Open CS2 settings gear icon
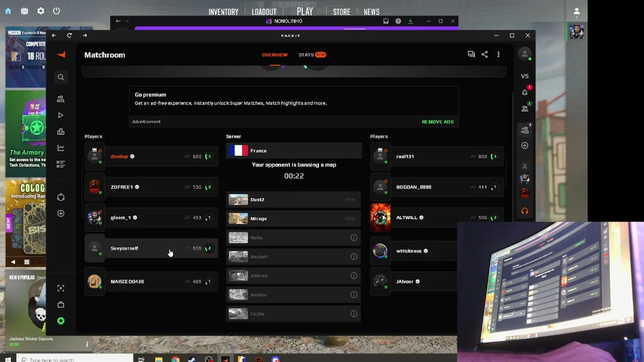The image size is (644, 362). click(x=41, y=11)
